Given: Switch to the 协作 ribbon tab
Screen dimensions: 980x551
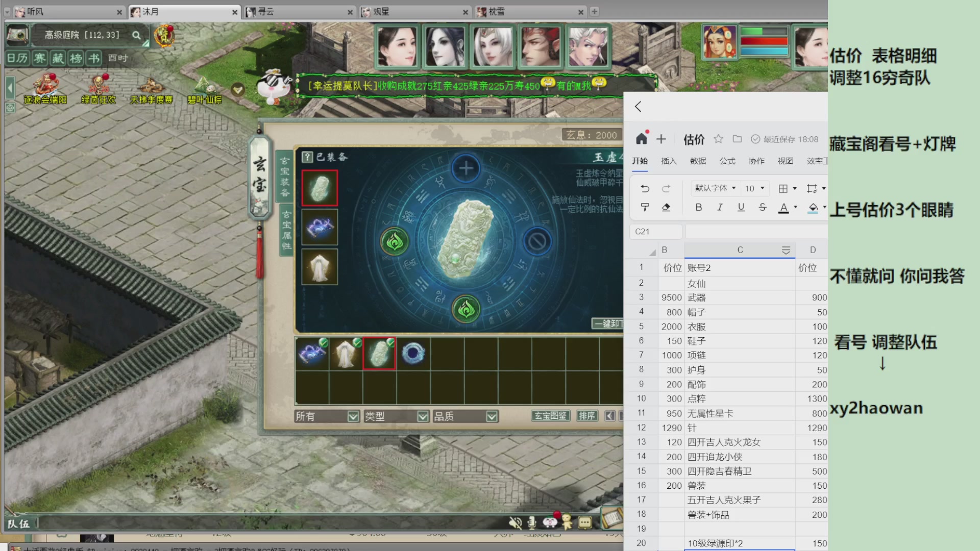Looking at the screenshot, I should point(756,161).
